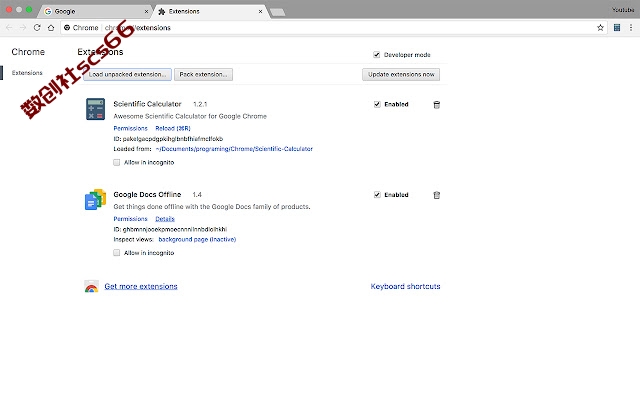The height and width of the screenshot is (400, 640).
Task: Open a new tab
Action: [278, 12]
